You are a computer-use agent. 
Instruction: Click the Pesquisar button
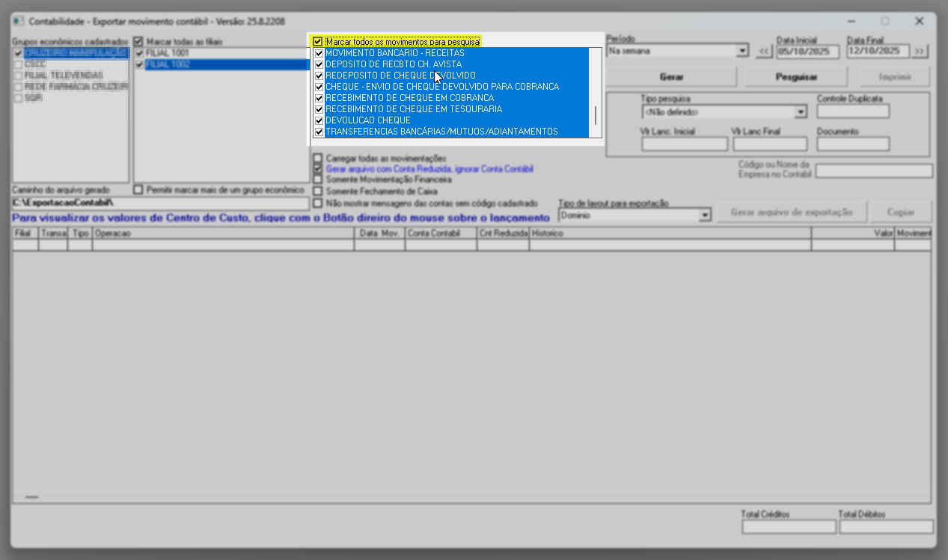pyautogui.click(x=796, y=76)
